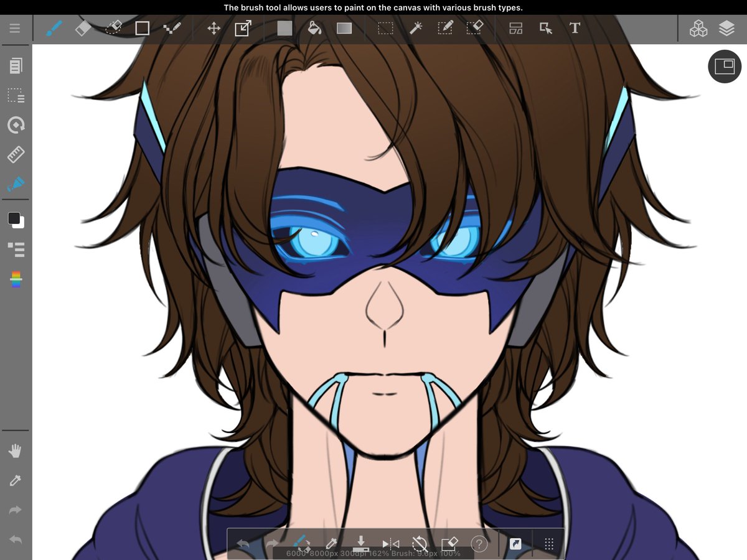The width and height of the screenshot is (747, 560).
Task: Tap the dotted grip handle of shortcut bar
Action: coord(549,544)
